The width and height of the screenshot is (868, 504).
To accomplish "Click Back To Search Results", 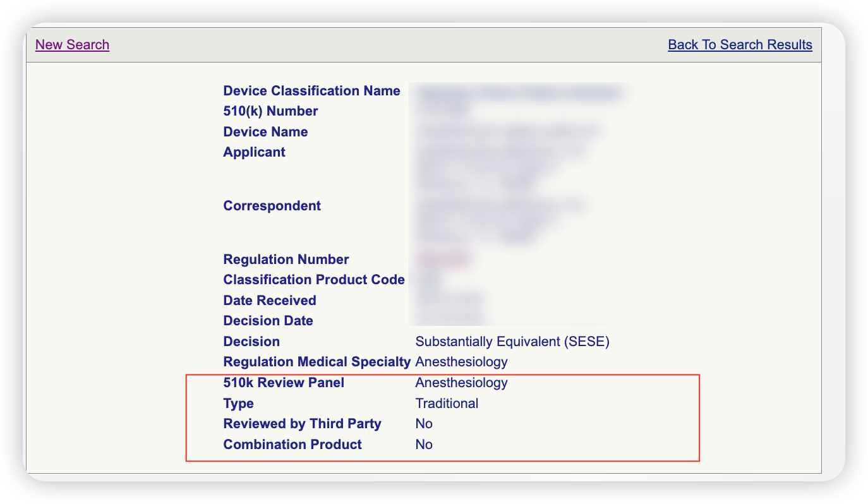I will click(740, 44).
